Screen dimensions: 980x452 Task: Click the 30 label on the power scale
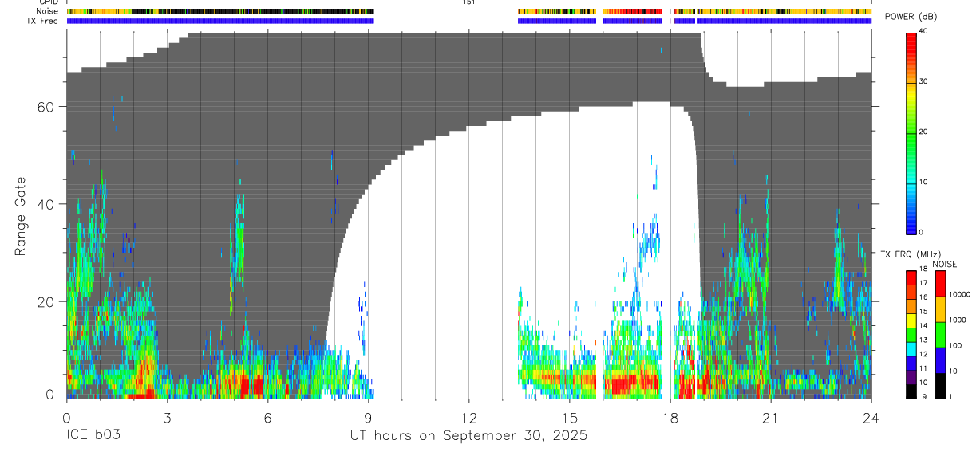coord(923,81)
